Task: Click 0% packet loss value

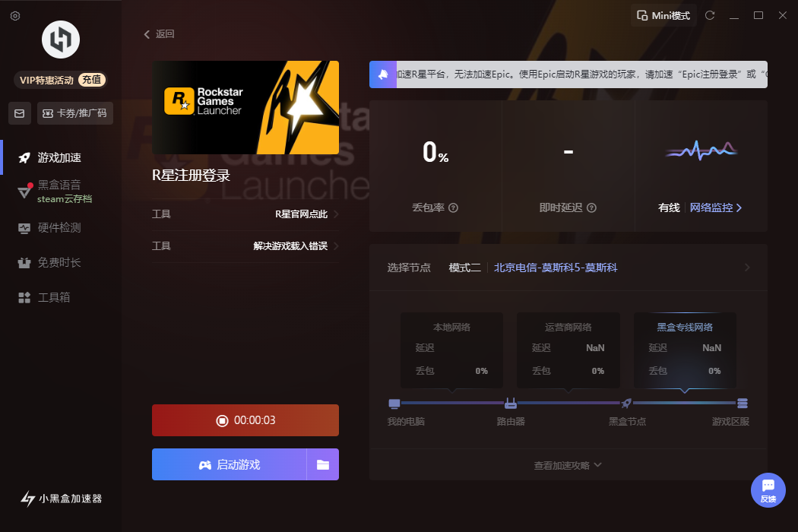Action: click(435, 152)
